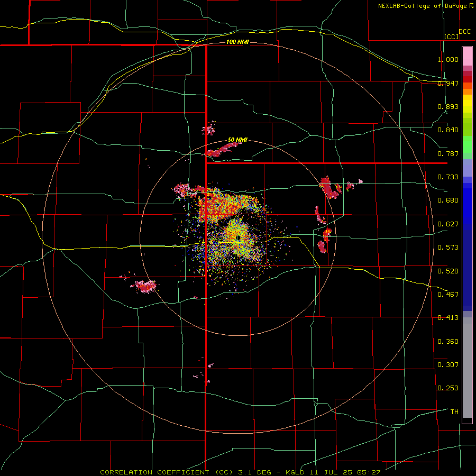The width and height of the screenshot is (476, 476).
Task: Click the 0.467 scale value
Action: [x=448, y=294]
